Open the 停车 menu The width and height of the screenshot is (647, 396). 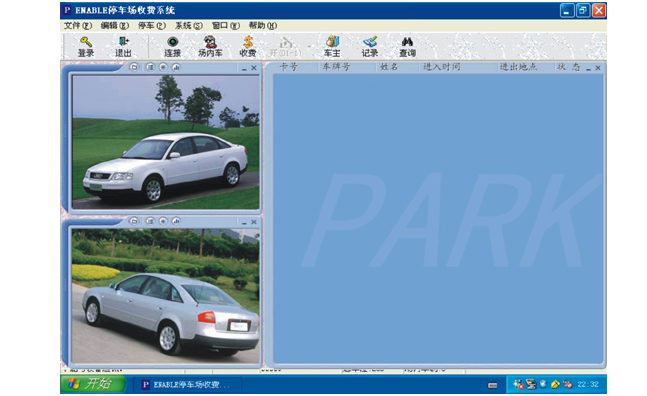pyautogui.click(x=151, y=26)
